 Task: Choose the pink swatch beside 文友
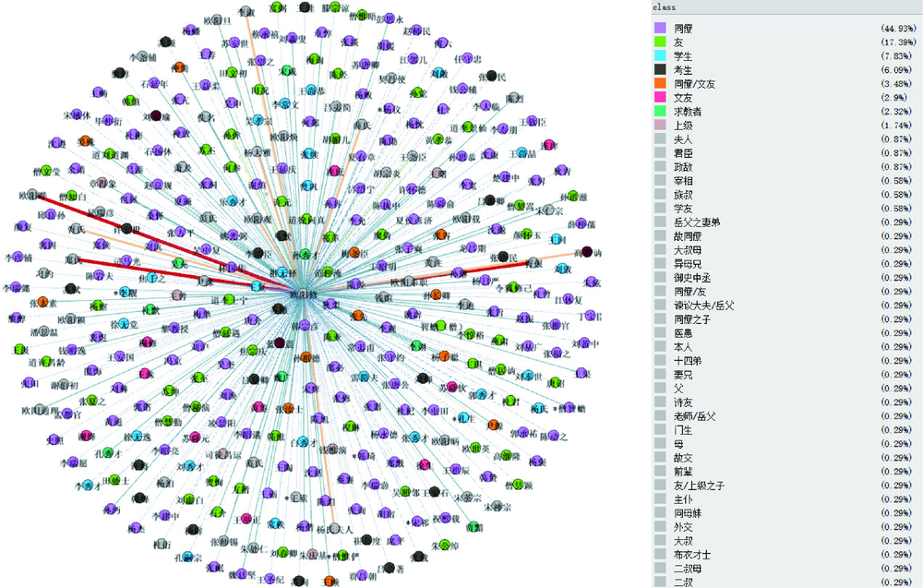(661, 97)
